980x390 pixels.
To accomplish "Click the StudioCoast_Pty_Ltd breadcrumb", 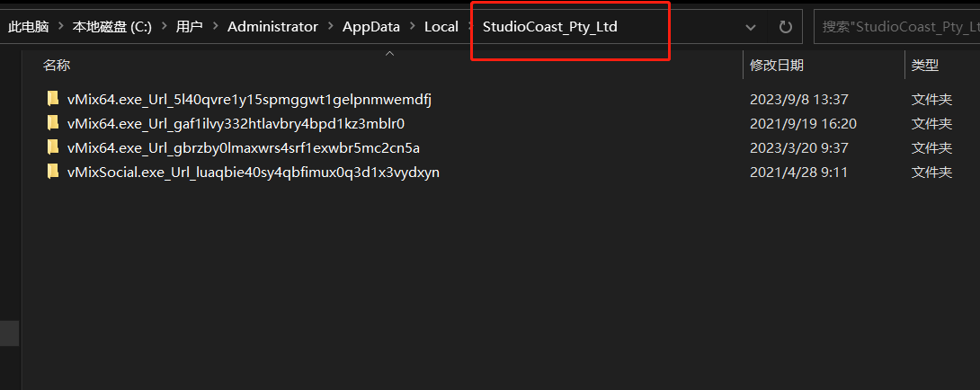I will point(550,27).
